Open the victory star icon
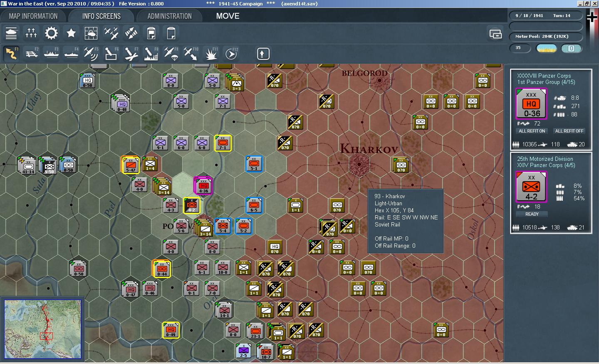The width and height of the screenshot is (599, 364). [71, 33]
